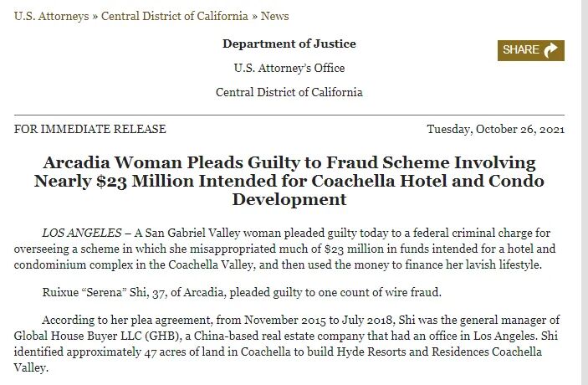
Task: Click the FOR IMMEDIATE RELEASE label
Action: click(90, 129)
